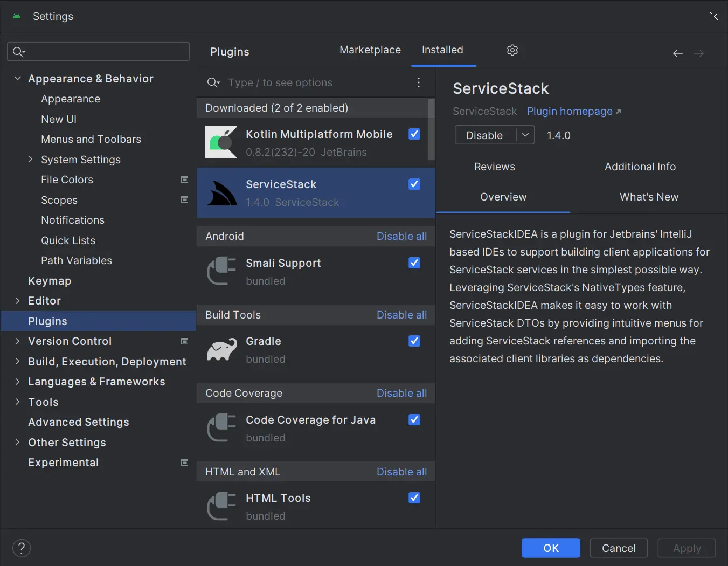Toggle the ServiceStack plugin checkbox
Image resolution: width=728 pixels, height=566 pixels.
414,184
